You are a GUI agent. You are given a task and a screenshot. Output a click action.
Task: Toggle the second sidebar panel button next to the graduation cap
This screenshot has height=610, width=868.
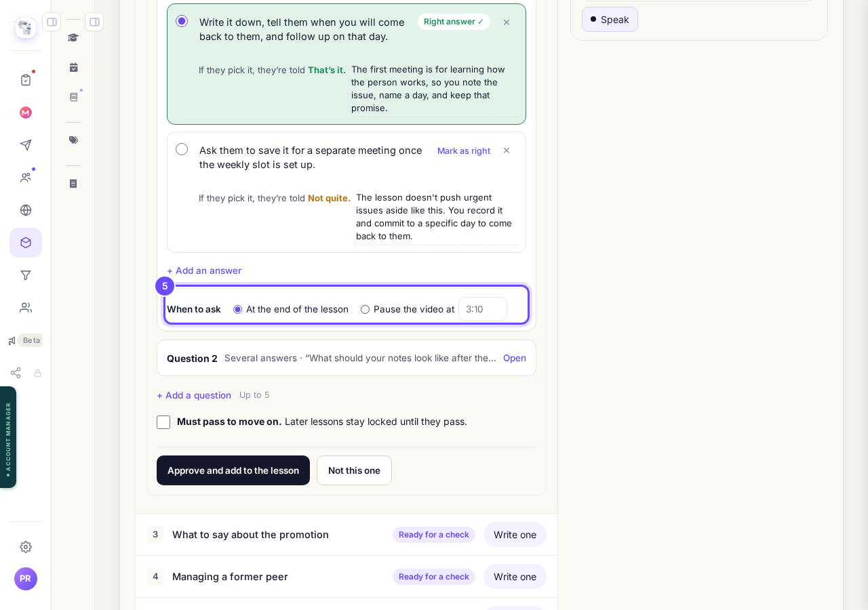(x=94, y=22)
